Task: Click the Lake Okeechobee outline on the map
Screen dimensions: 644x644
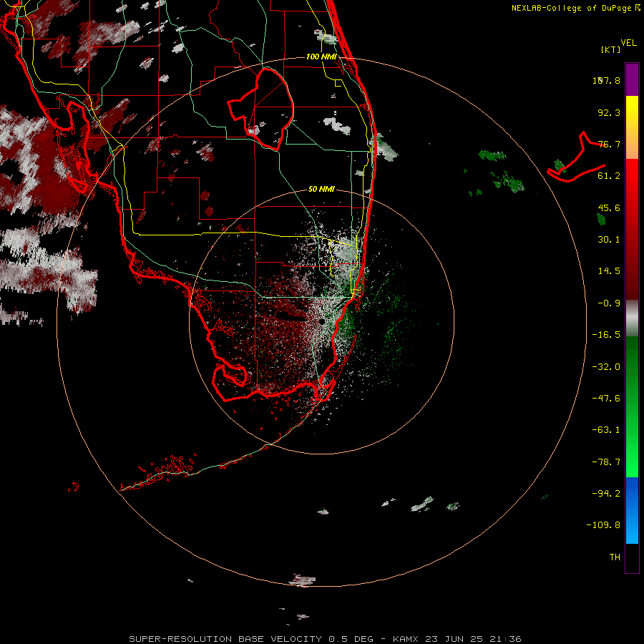Action: click(x=261, y=109)
